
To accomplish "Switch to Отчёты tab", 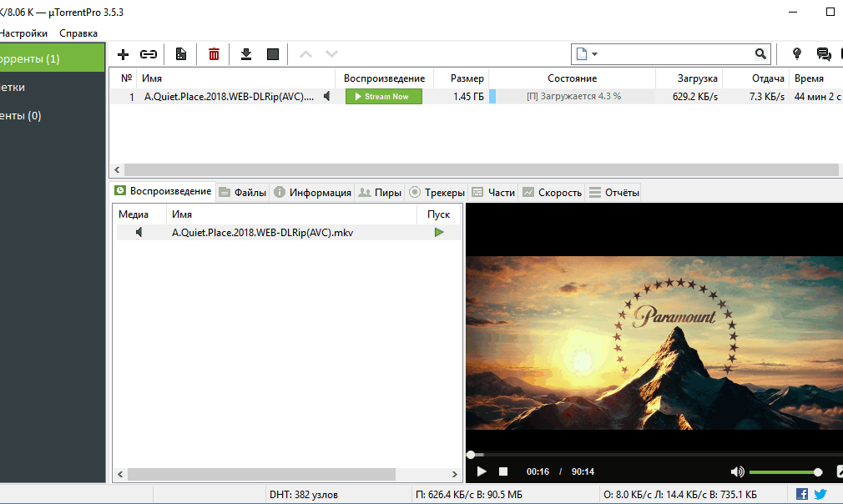I will point(614,193).
